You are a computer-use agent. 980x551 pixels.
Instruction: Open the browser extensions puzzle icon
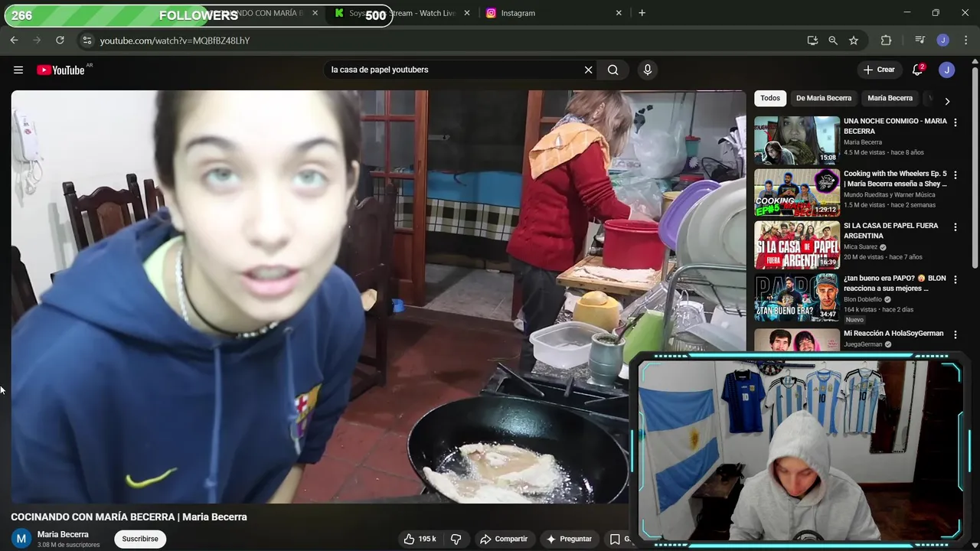[x=887, y=41]
